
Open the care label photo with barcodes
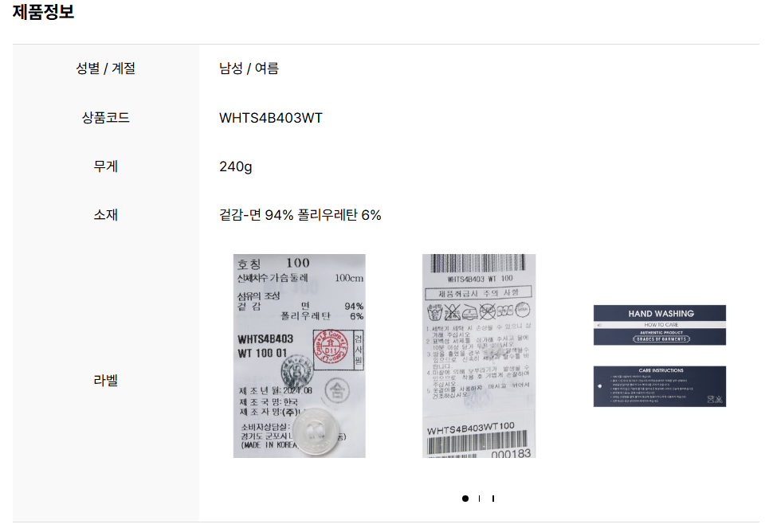pyautogui.click(x=479, y=355)
